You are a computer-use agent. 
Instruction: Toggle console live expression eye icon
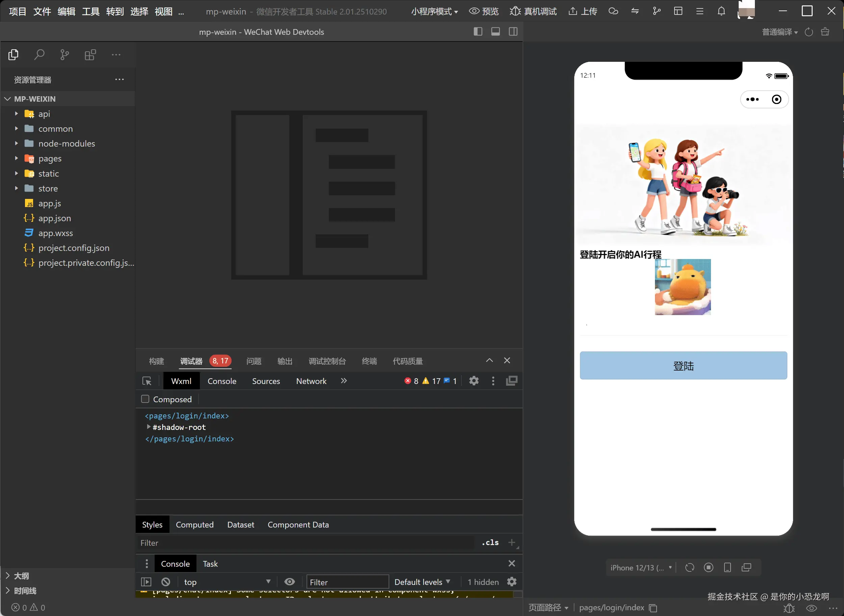[289, 582]
